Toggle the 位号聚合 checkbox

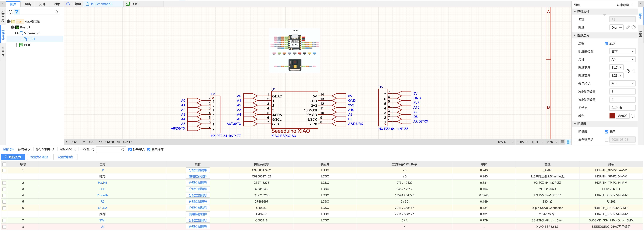click(130, 150)
